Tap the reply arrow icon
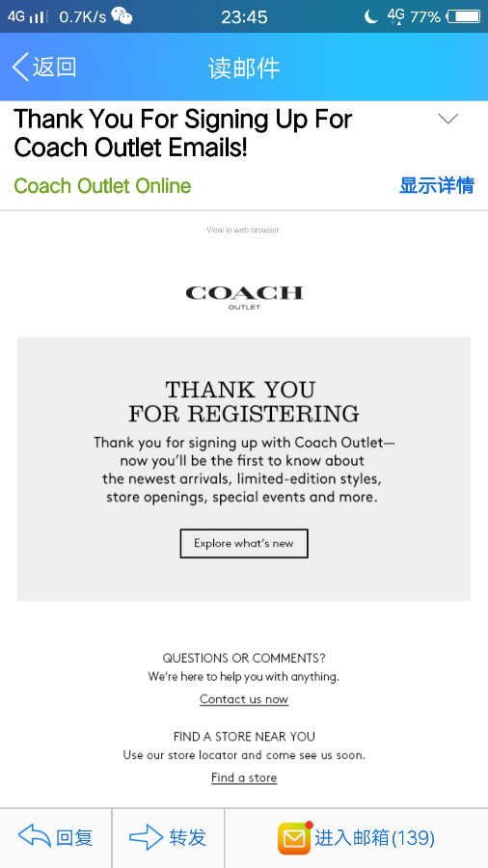The width and height of the screenshot is (488, 868). pyautogui.click(x=35, y=837)
